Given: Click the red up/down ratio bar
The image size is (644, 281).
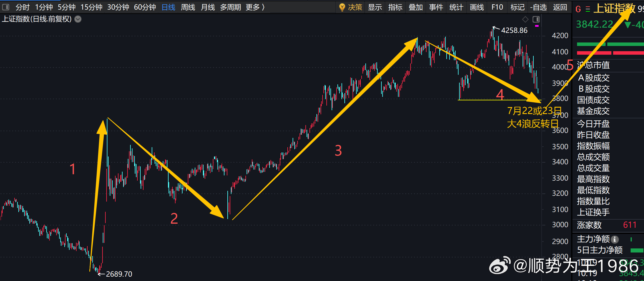Looking at the screenshot, I should 610,53.
